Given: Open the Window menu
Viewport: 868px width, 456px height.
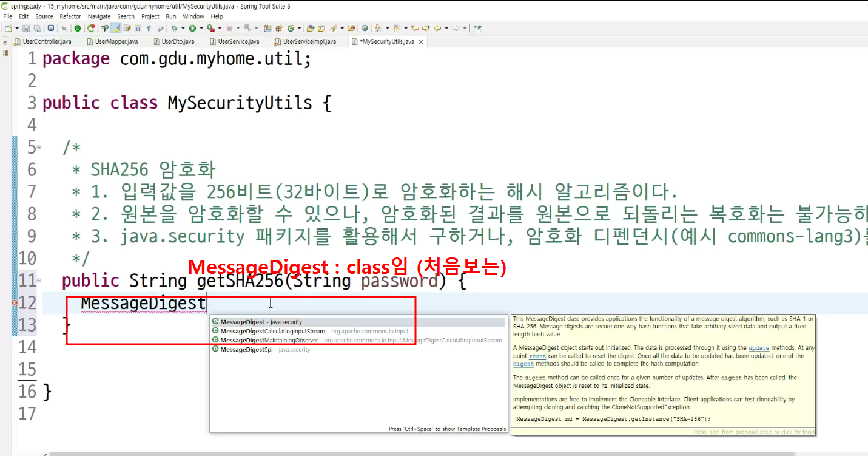Looking at the screenshot, I should 193,16.
